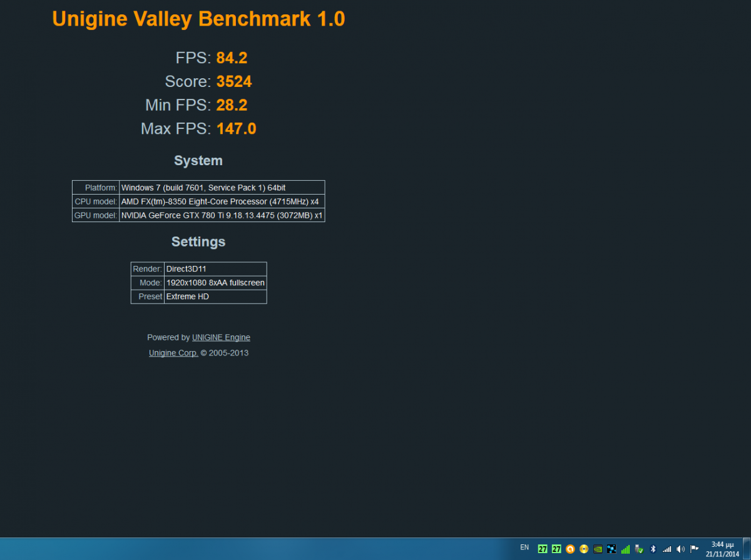Viewport: 751px width, 560px height.
Task: Open the white network signal tray icon
Action: point(667,549)
